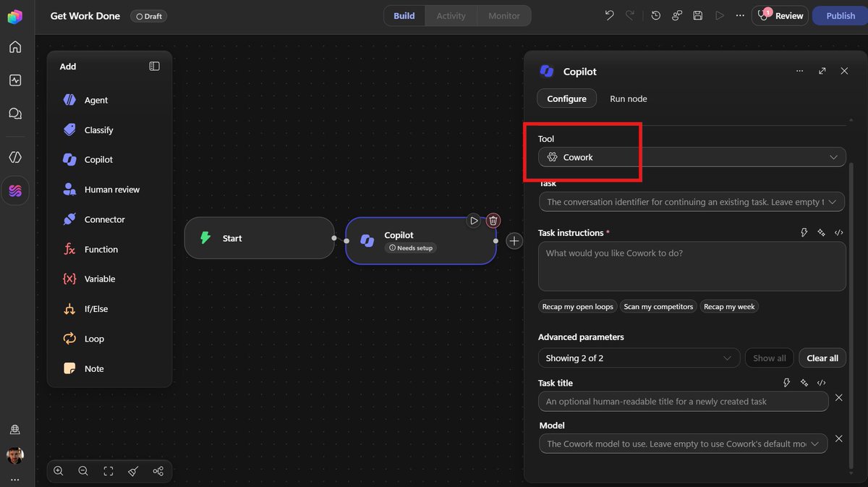Open the top toolbar more options ellipsis
The height and width of the screenshot is (487, 868).
pos(740,15)
